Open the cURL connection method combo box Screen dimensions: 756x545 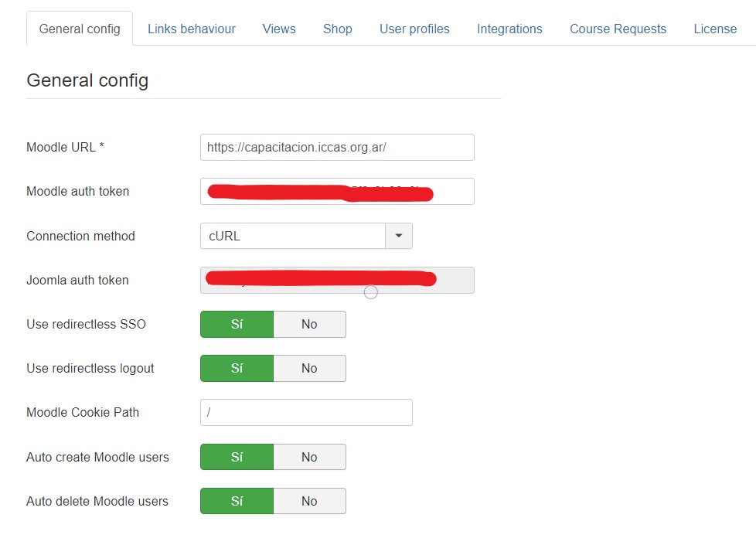click(x=292, y=236)
